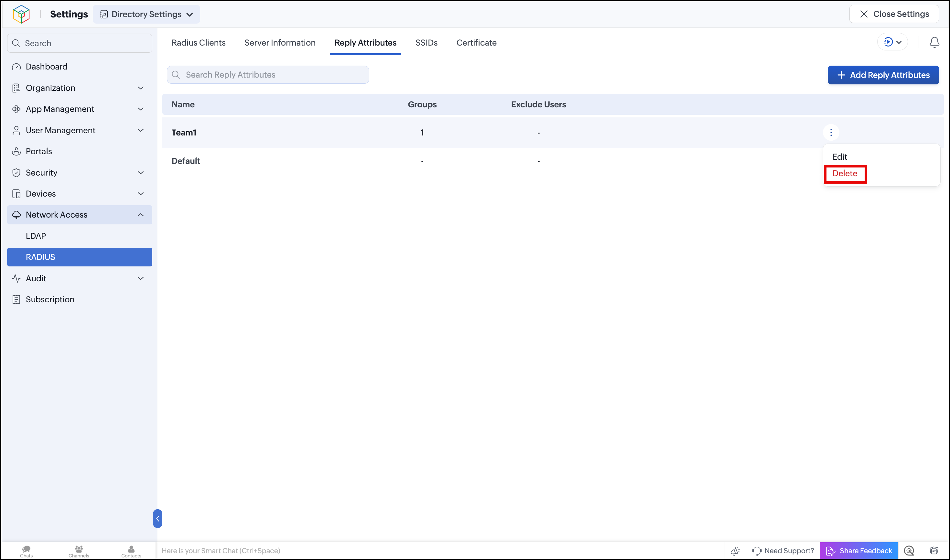The image size is (950, 560).
Task: Click the Audit pulse icon
Action: click(x=16, y=278)
